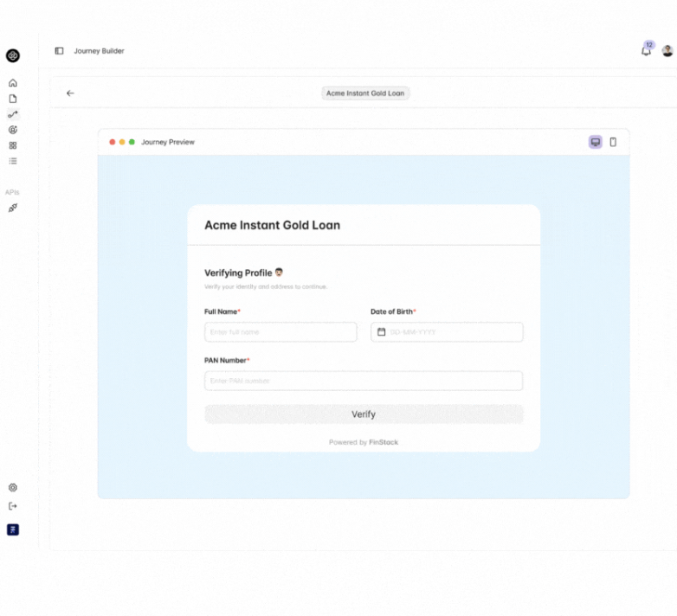
Task: Open the target icon in sidebar
Action: pyautogui.click(x=13, y=130)
